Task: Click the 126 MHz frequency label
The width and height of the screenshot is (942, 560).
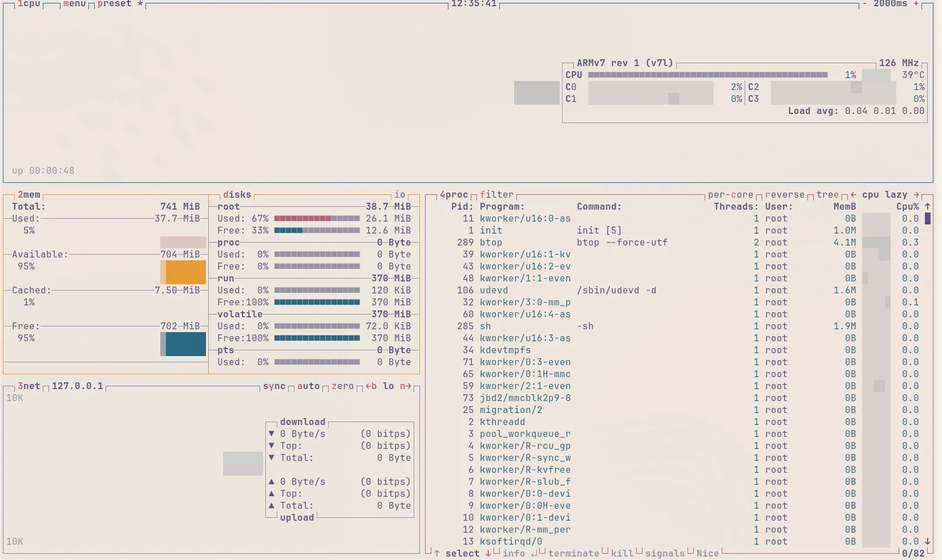Action: click(x=899, y=63)
